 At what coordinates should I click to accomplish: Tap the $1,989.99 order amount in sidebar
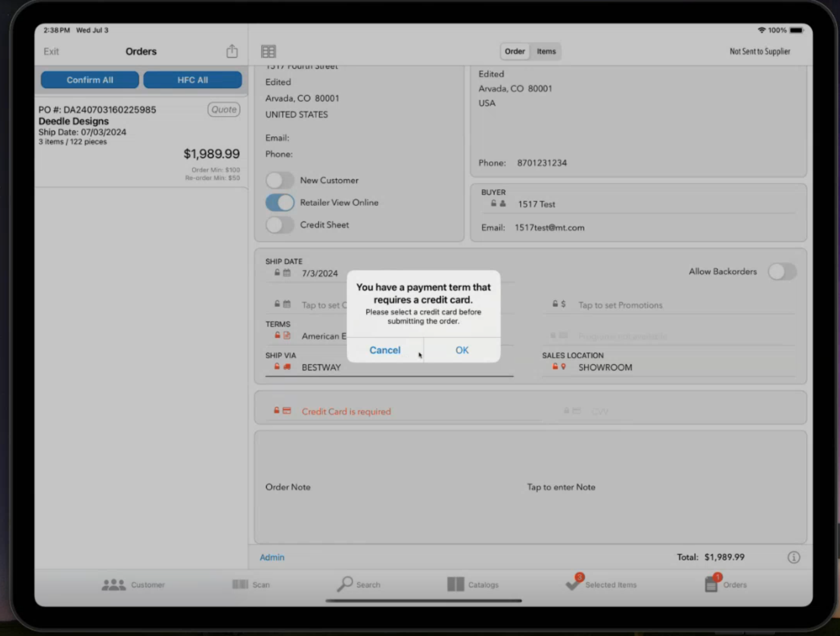[x=212, y=154]
